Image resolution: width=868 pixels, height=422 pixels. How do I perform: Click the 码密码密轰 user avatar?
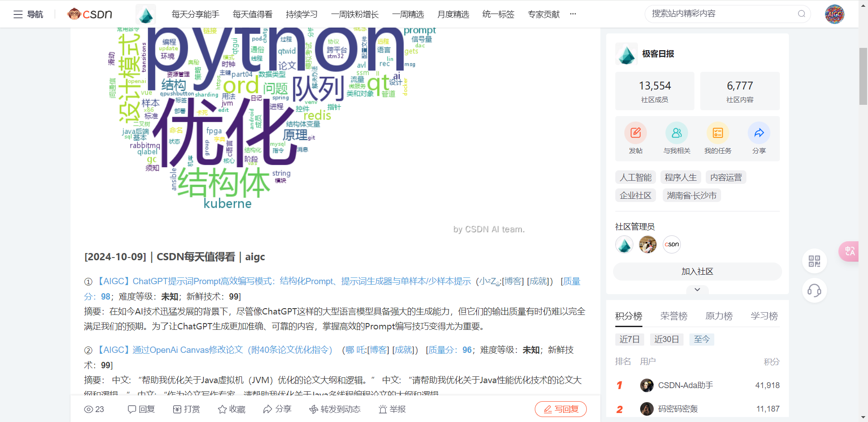pyautogui.click(x=647, y=409)
